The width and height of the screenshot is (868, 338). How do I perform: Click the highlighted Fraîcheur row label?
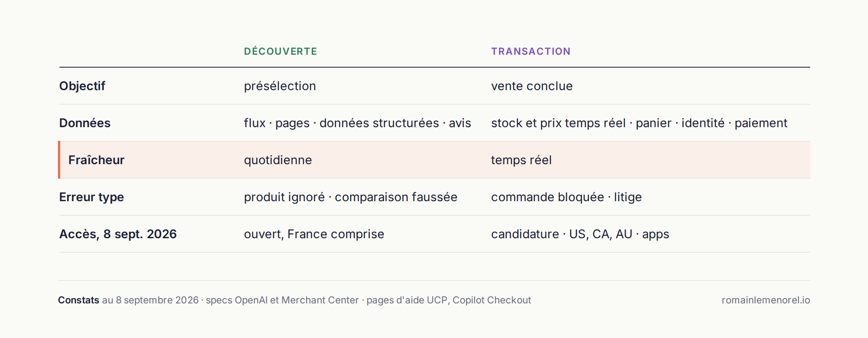[96, 160]
